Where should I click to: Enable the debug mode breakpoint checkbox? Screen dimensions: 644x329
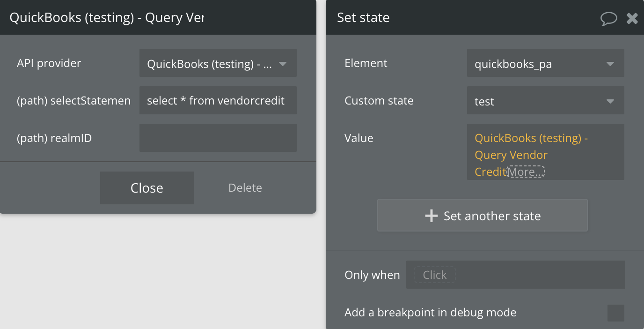tap(615, 313)
